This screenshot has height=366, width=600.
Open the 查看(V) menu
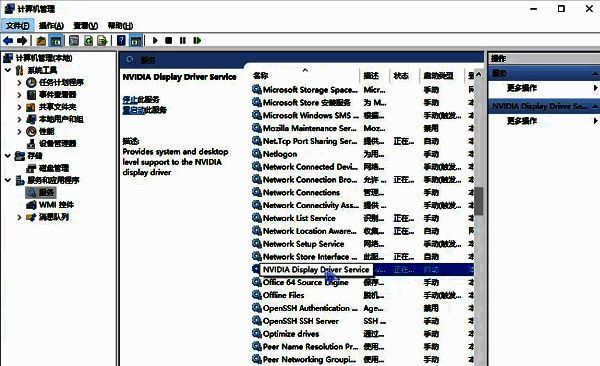tap(86, 26)
